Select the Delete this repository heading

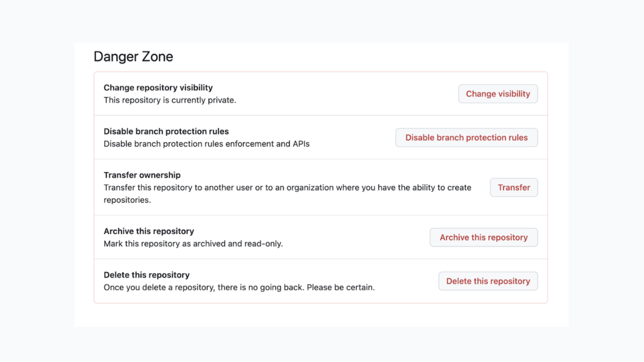(146, 274)
